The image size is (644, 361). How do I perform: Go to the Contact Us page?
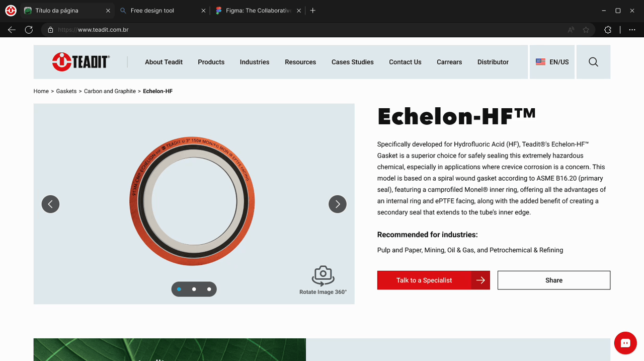click(405, 62)
